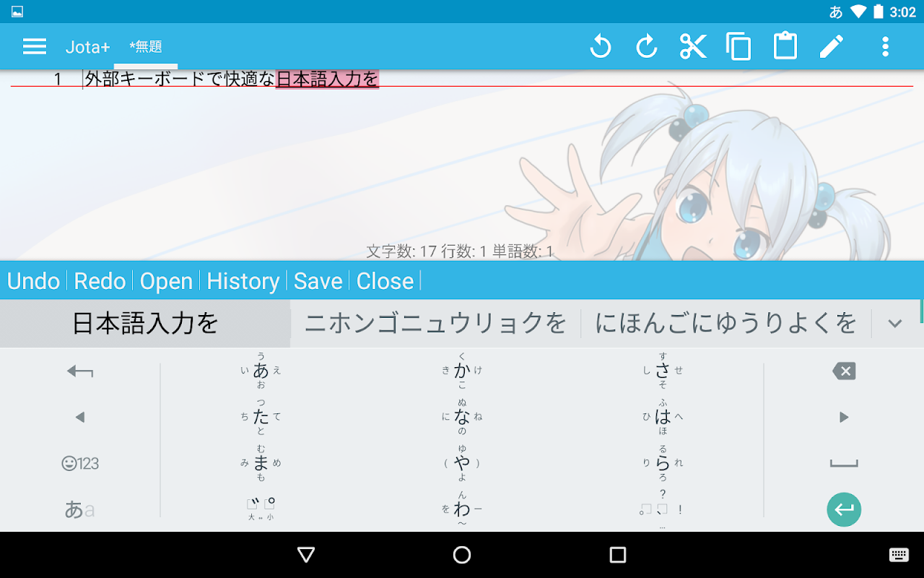Tap Open in the shortcut bar

point(166,281)
